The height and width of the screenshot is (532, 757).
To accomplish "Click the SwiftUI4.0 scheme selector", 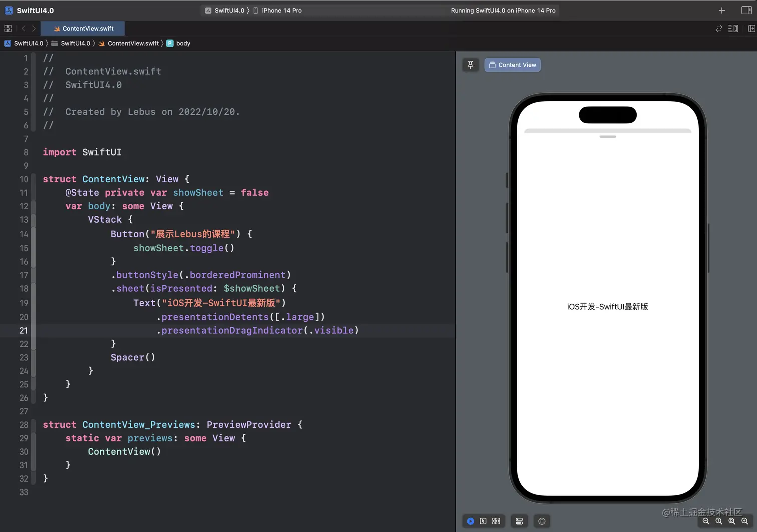I will 225,10.
